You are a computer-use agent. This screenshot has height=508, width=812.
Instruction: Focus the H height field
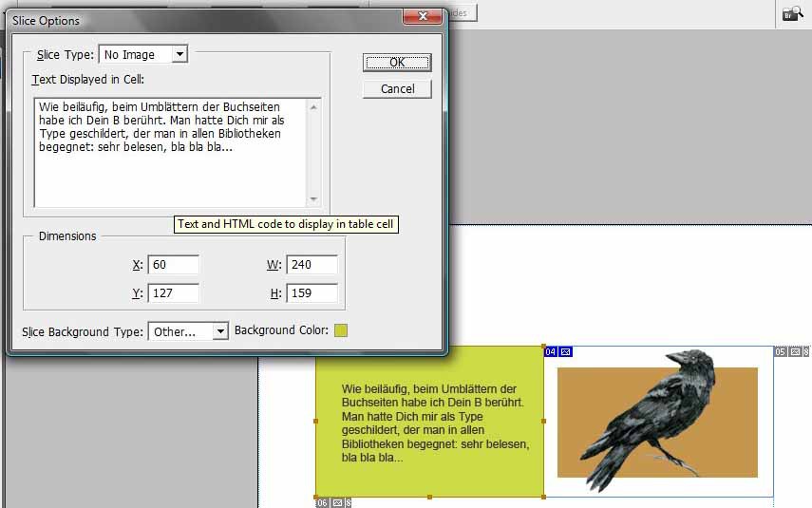point(312,292)
